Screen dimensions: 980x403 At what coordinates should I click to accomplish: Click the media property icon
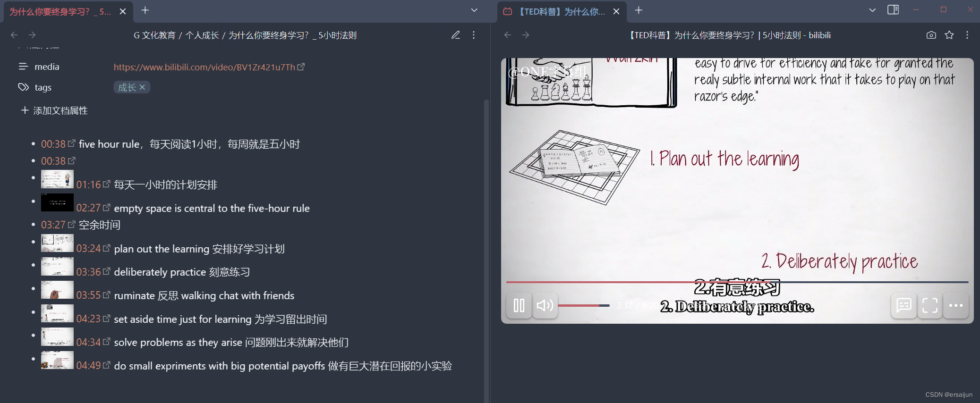(x=23, y=67)
